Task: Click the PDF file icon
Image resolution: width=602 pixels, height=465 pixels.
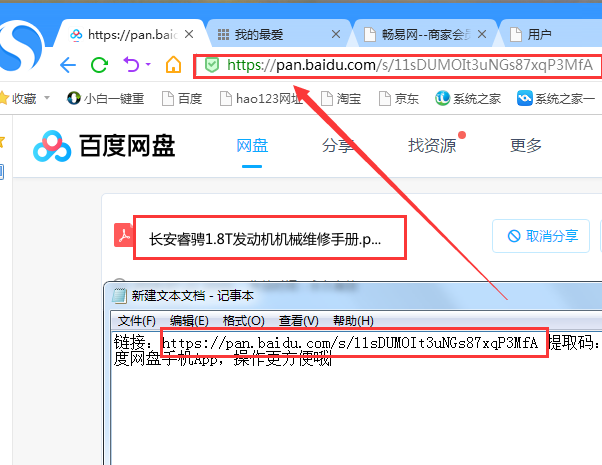Action: point(124,235)
